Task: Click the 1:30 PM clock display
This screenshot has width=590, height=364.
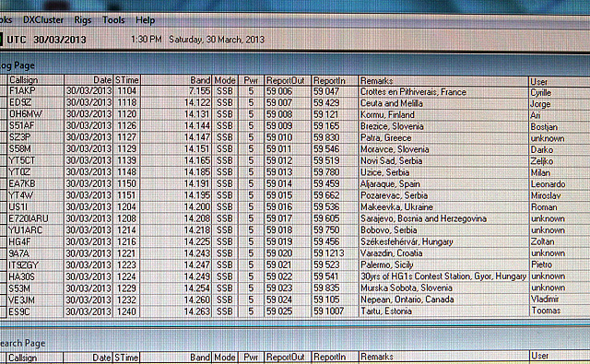Action: coord(147,39)
